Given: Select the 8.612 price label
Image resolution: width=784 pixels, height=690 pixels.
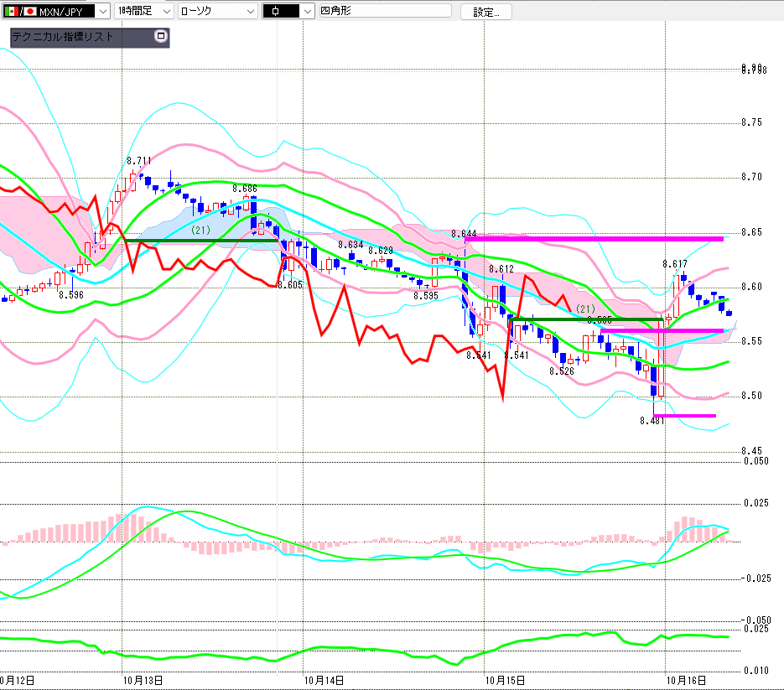Looking at the screenshot, I should tap(501, 269).
